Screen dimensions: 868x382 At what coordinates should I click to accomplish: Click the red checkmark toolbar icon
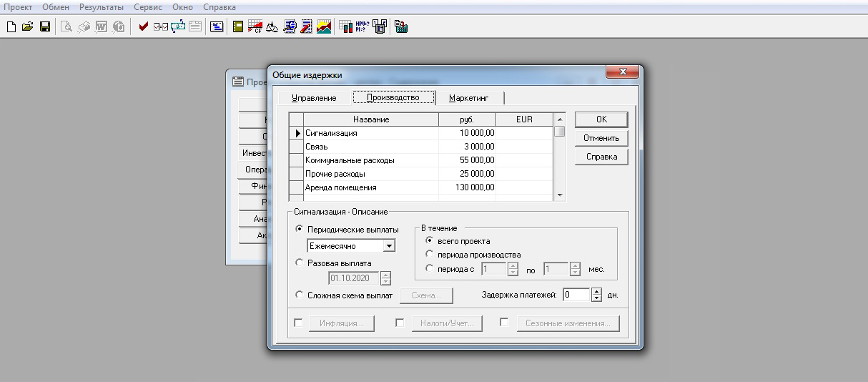pos(144,26)
